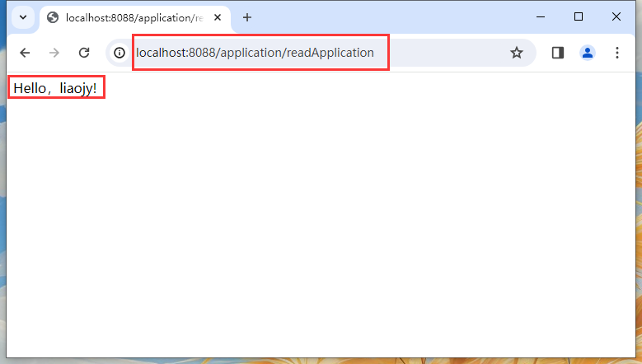Open the user profile menu
Screen dimensions: 642x364
[x=588, y=53]
